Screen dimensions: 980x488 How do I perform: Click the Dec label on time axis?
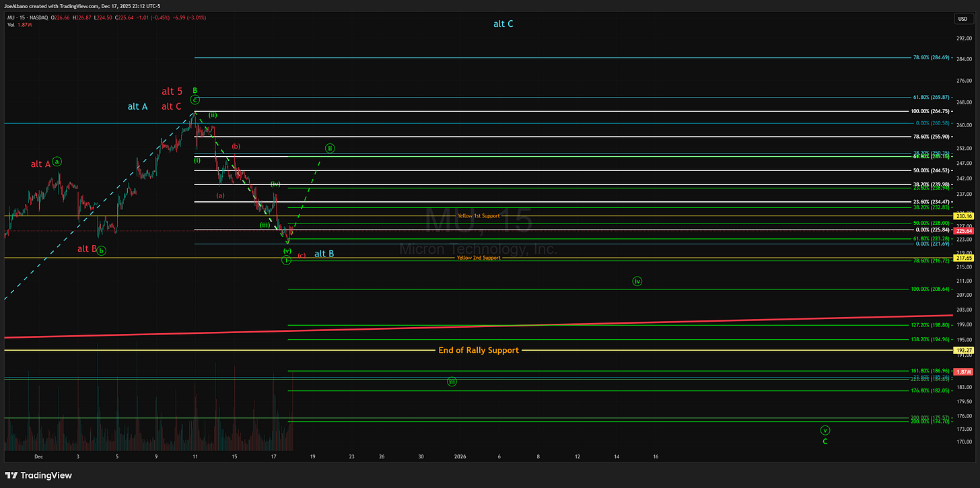(37, 456)
